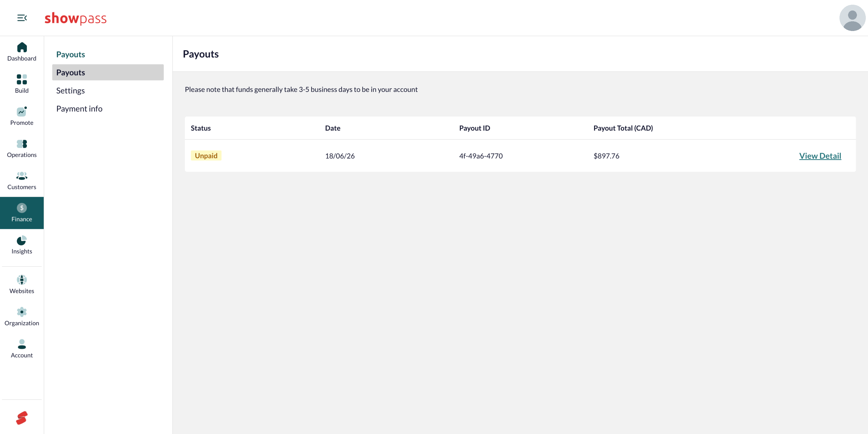Screen dimensions: 868x434
Task: Navigate to Operations in sidebar
Action: 22,148
